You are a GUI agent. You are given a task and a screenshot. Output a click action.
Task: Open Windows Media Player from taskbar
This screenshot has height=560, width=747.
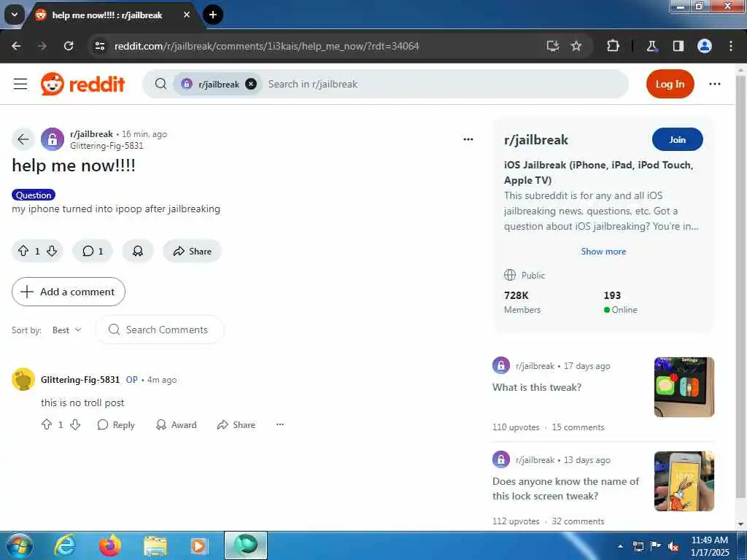pos(199,545)
